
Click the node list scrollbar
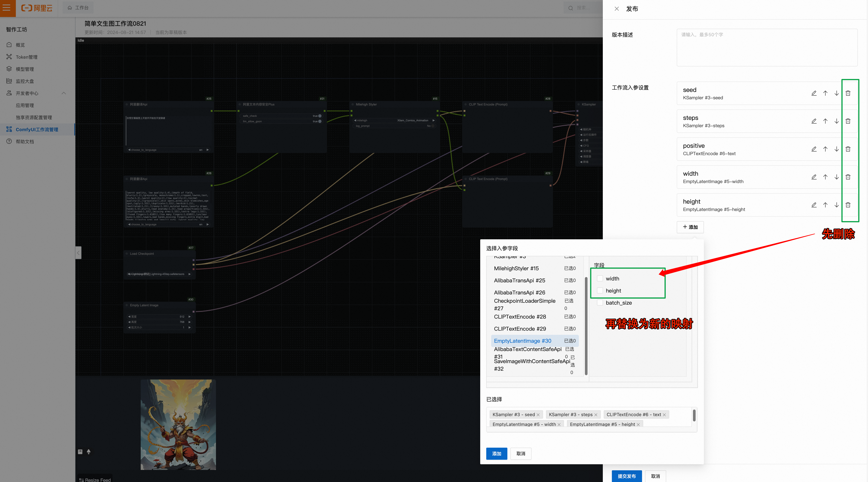point(586,326)
